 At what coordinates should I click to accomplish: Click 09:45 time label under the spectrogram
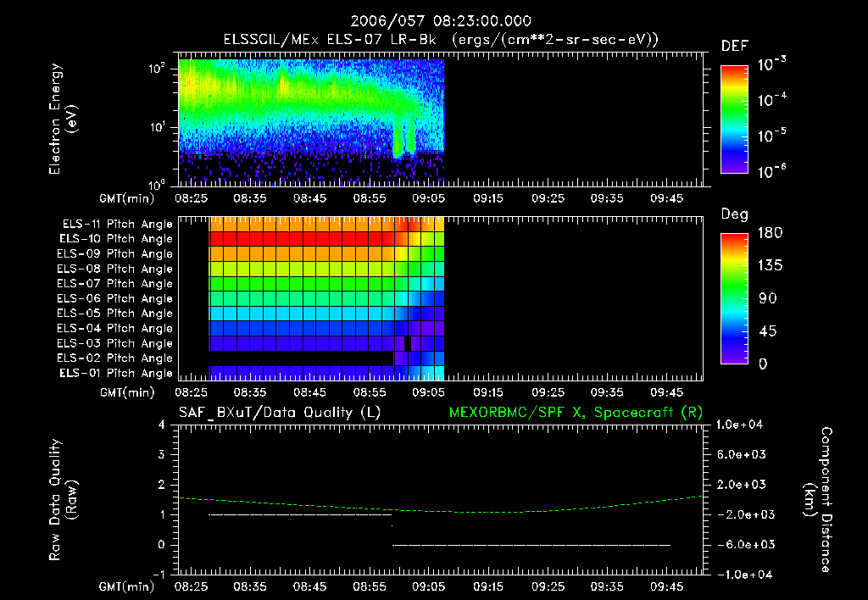point(666,198)
